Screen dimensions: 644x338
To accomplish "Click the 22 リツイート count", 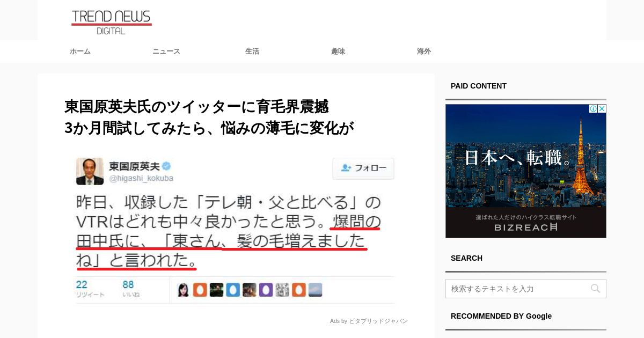I will pos(90,289).
